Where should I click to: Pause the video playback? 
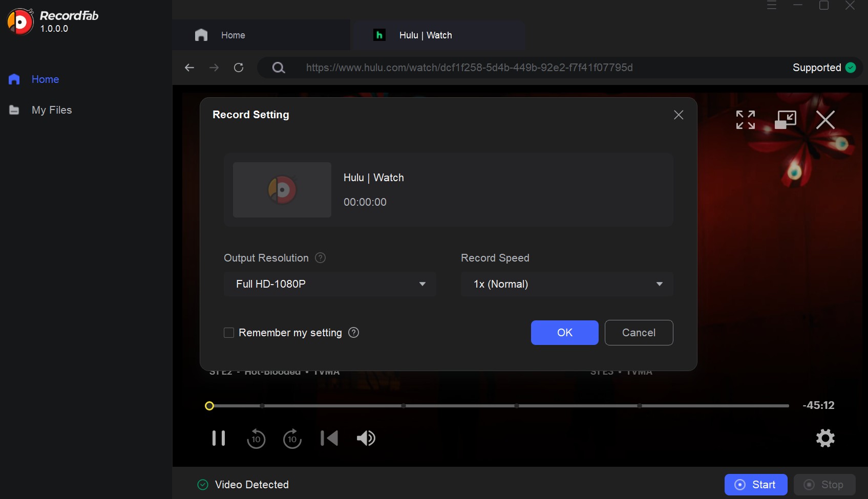click(219, 438)
